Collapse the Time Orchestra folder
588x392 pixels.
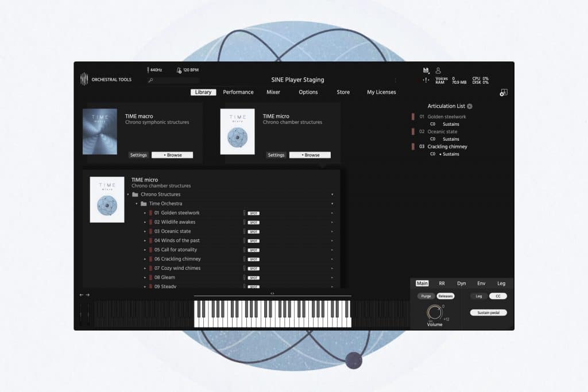click(x=137, y=204)
